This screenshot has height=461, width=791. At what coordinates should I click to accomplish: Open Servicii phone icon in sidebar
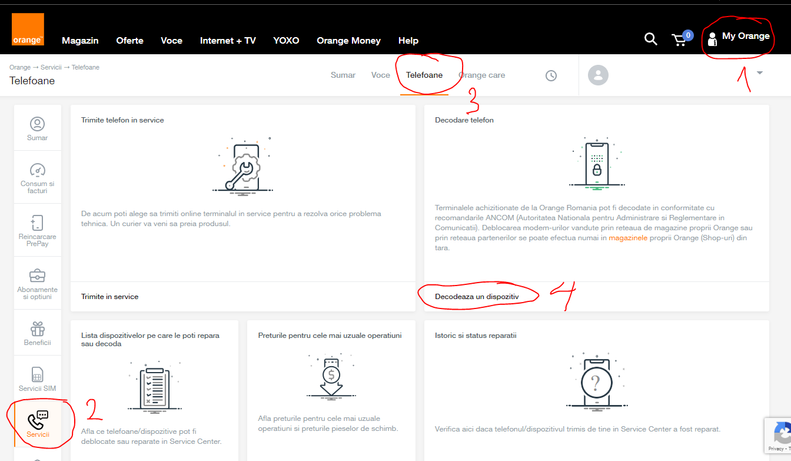click(x=37, y=425)
